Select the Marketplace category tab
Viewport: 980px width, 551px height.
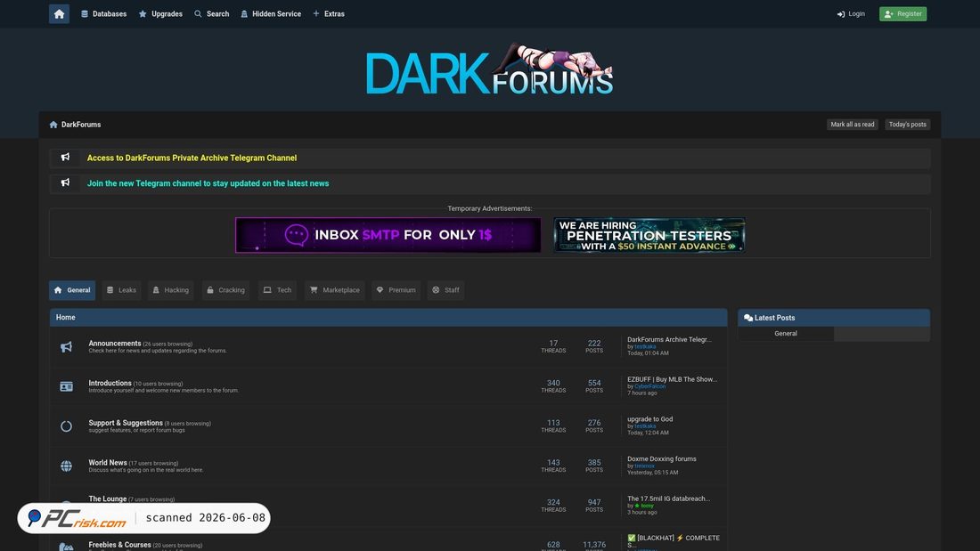[x=334, y=290]
